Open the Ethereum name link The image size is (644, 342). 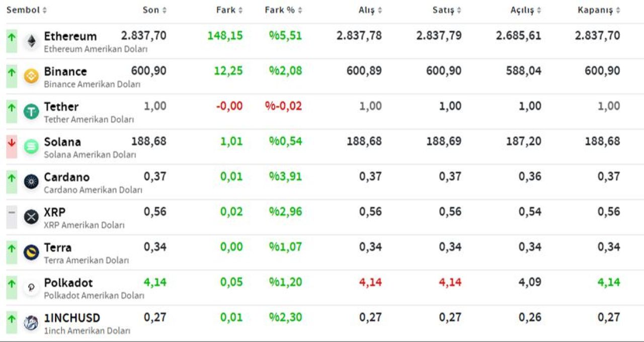point(70,36)
